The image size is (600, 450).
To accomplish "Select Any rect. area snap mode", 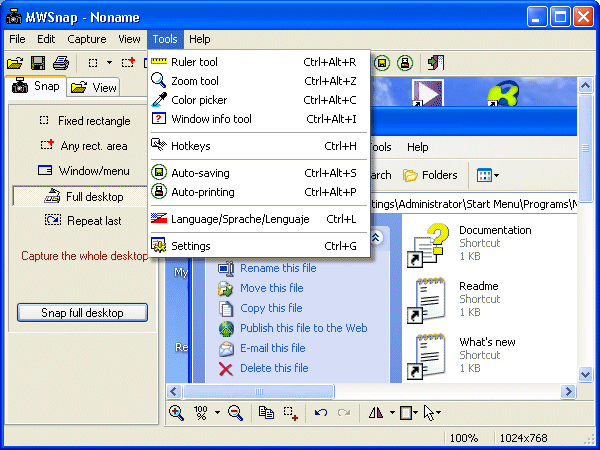I will pyautogui.click(x=84, y=146).
